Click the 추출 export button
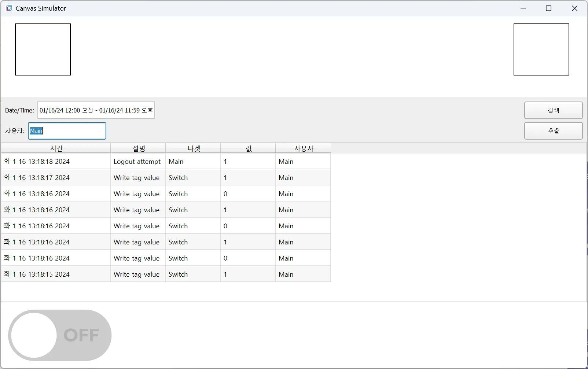The width and height of the screenshot is (588, 369). (553, 131)
